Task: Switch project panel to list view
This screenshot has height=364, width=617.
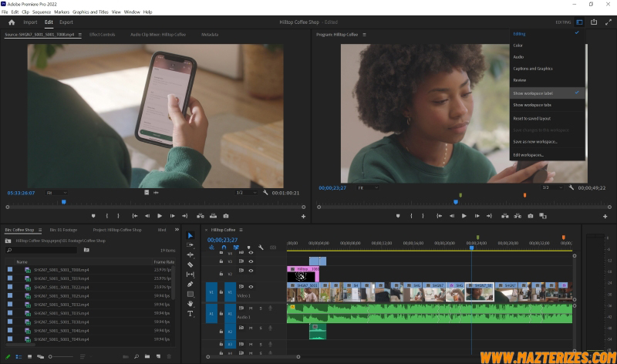Action: [19, 356]
